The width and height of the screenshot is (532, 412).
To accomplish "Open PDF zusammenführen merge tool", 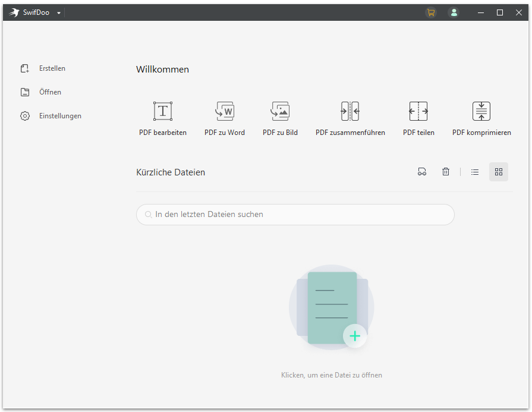I will 350,112.
